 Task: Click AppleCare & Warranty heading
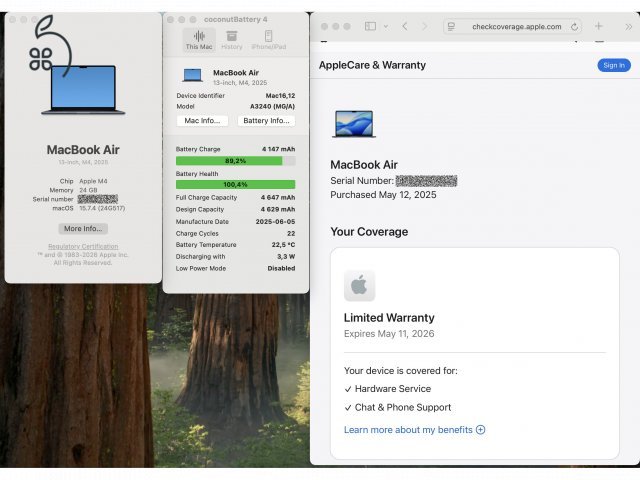[372, 65]
